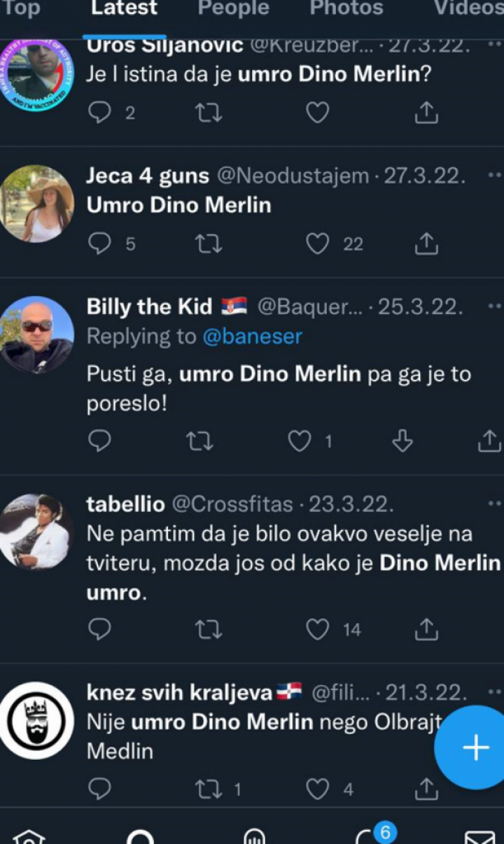
Task: Switch to the People tab
Action: click(x=234, y=8)
